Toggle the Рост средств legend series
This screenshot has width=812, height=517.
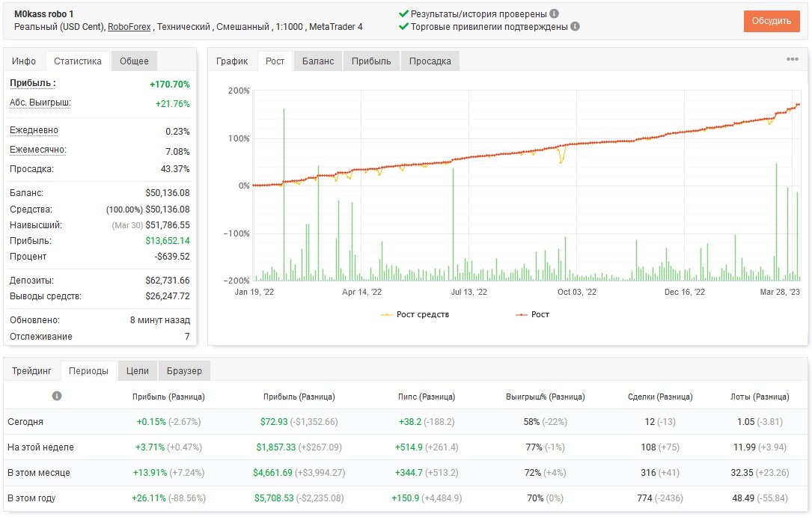click(x=415, y=315)
